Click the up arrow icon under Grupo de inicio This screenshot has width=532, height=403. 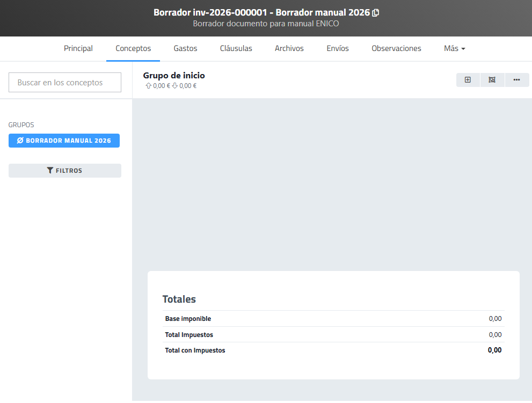pos(149,86)
